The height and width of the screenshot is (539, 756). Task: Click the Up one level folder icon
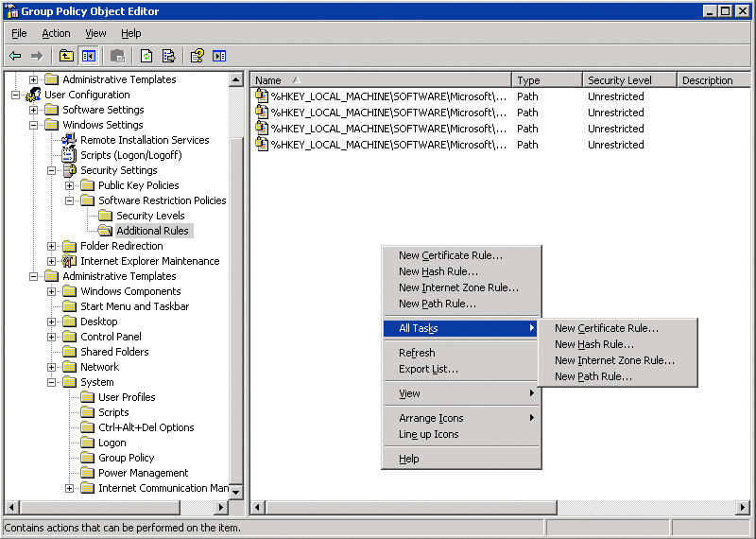(x=66, y=56)
